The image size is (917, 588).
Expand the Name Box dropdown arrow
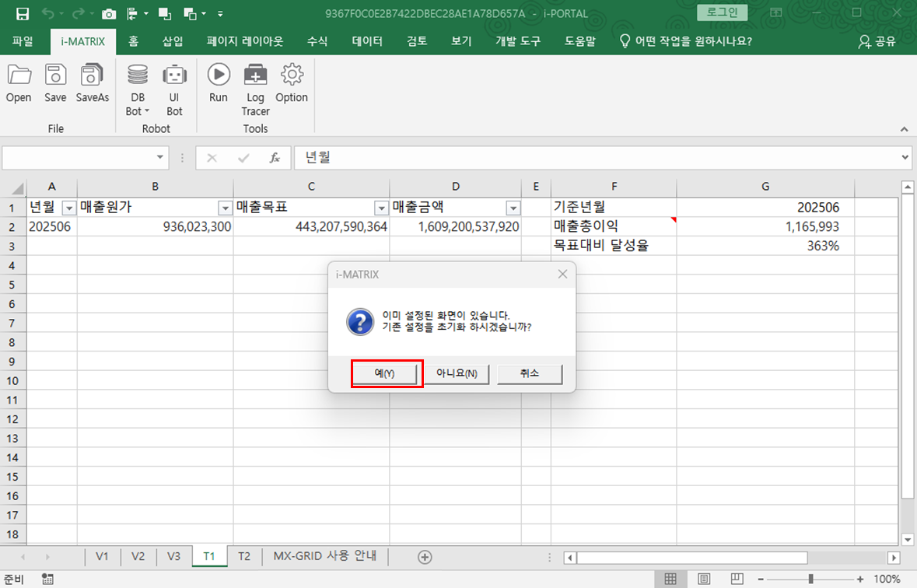(161, 158)
